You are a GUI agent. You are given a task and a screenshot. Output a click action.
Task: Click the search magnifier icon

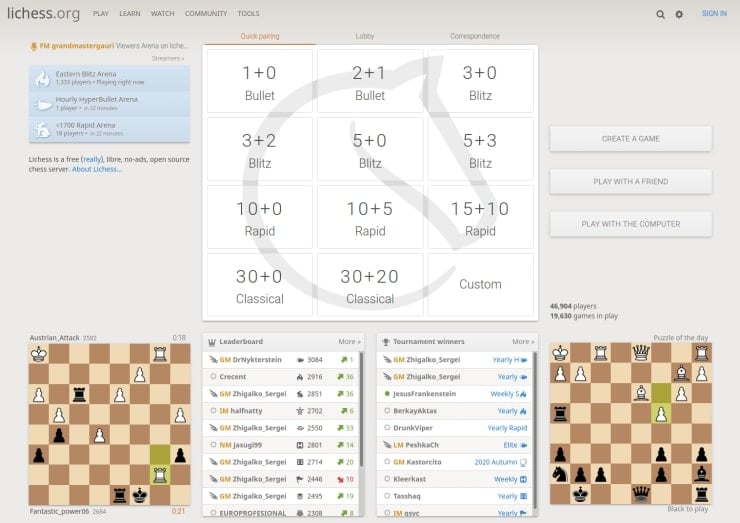(660, 14)
